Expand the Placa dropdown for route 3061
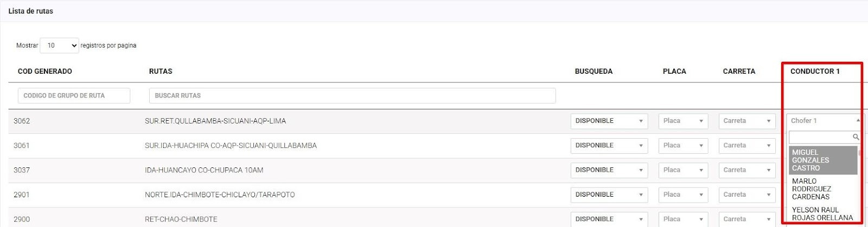The width and height of the screenshot is (868, 227). click(682, 145)
